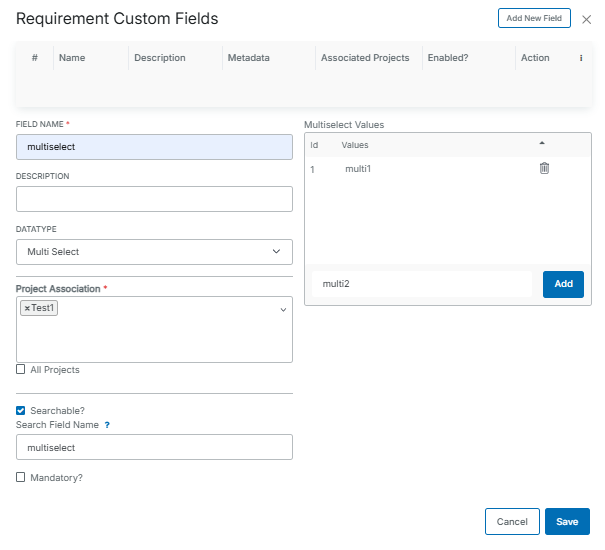Click into the Description text field
The width and height of the screenshot is (605, 550).
point(154,199)
